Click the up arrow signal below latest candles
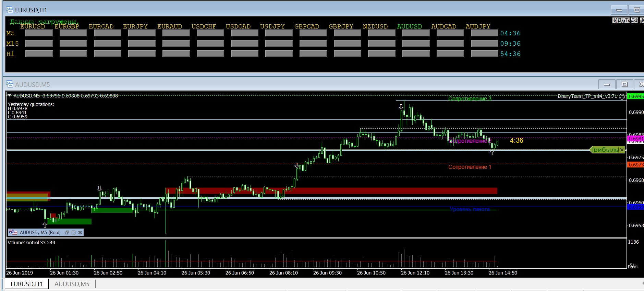Viewport: 644px width, 291px height. [492, 153]
